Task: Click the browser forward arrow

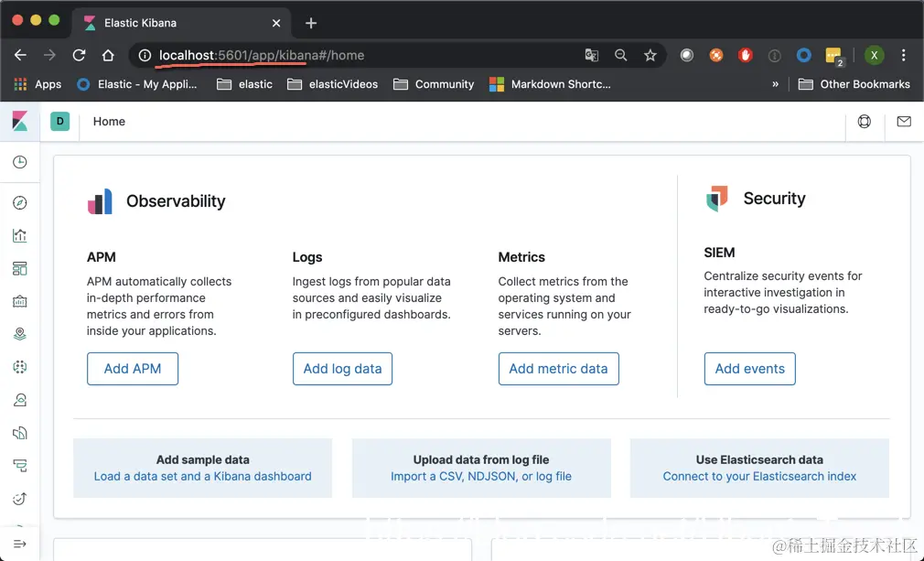Action: coord(49,56)
